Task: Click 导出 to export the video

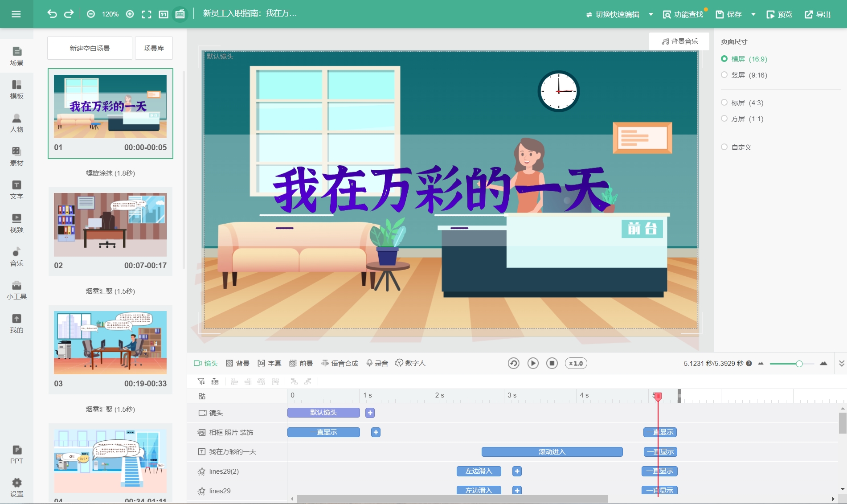Action: 818,14
